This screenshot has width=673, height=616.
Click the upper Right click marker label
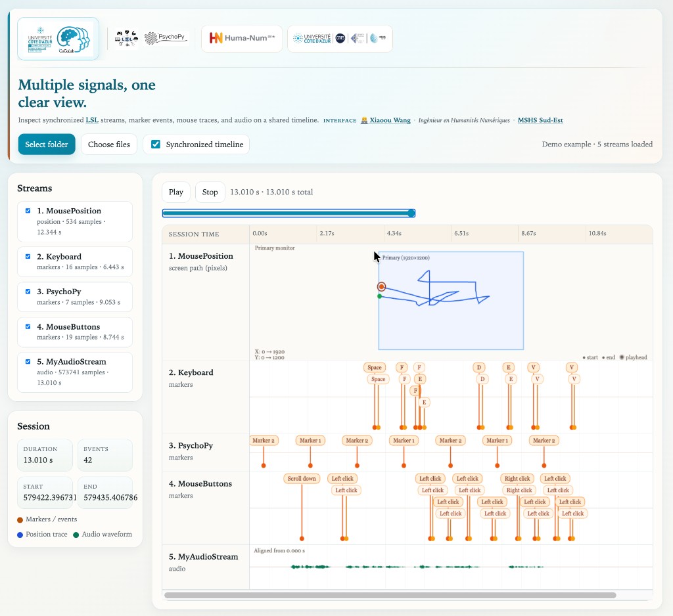[517, 478]
